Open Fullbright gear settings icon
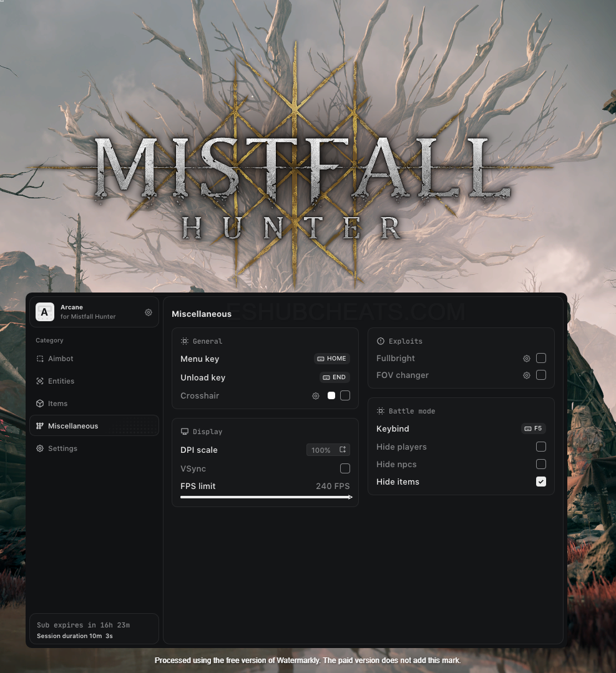The image size is (616, 673). pos(527,359)
